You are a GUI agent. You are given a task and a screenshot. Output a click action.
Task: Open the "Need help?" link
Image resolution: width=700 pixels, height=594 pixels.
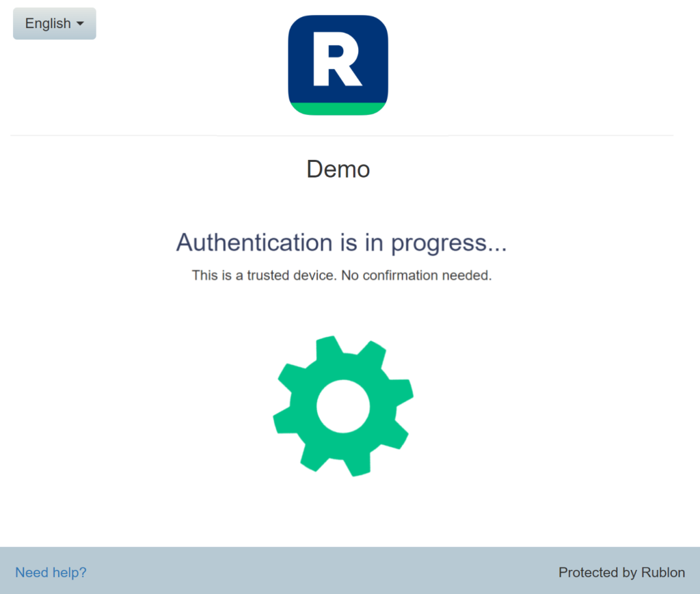[51, 573]
